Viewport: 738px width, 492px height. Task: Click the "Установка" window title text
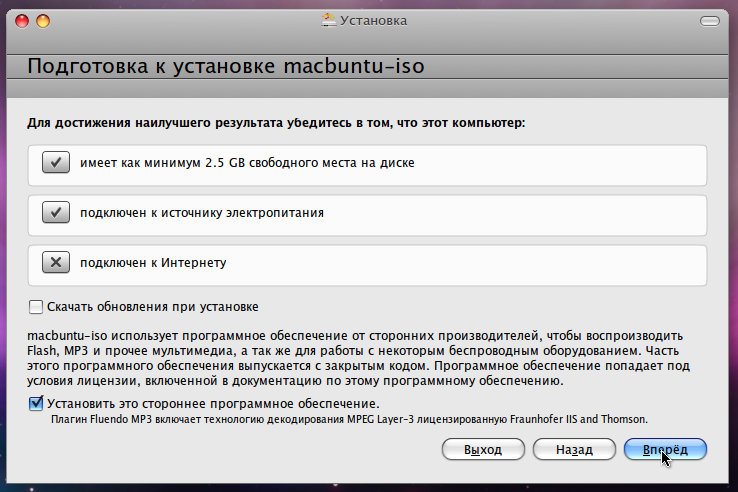(374, 20)
